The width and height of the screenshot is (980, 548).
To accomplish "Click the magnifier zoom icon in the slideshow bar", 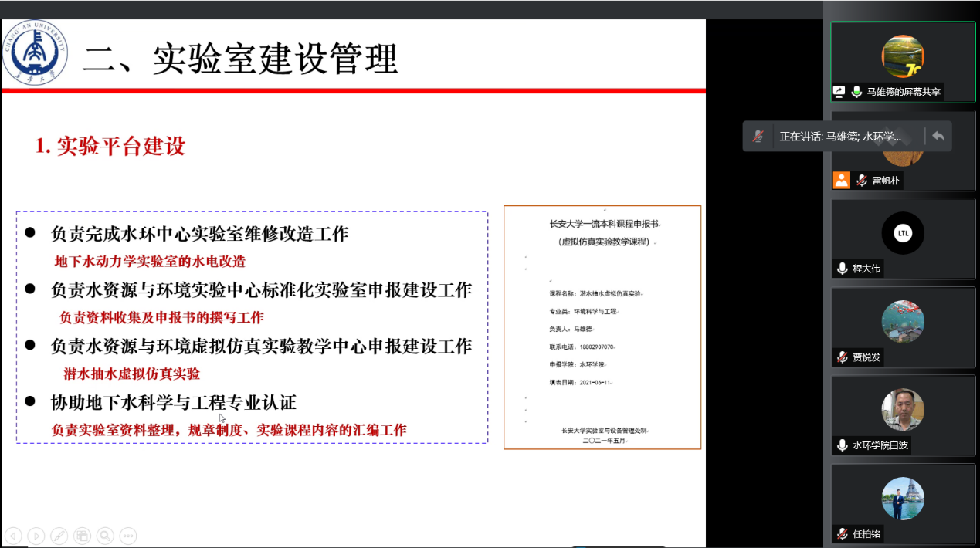I will coord(105,535).
